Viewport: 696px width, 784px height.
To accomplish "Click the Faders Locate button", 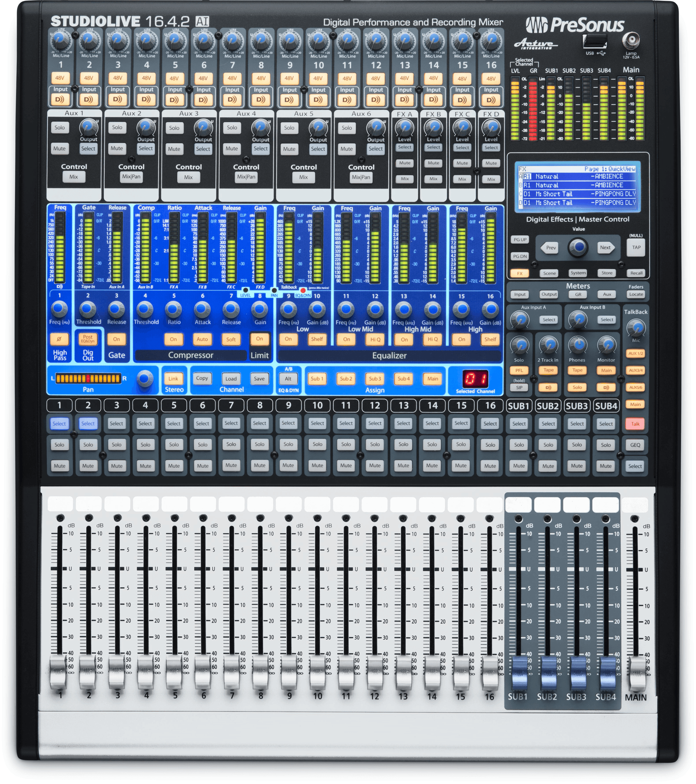I will click(636, 295).
